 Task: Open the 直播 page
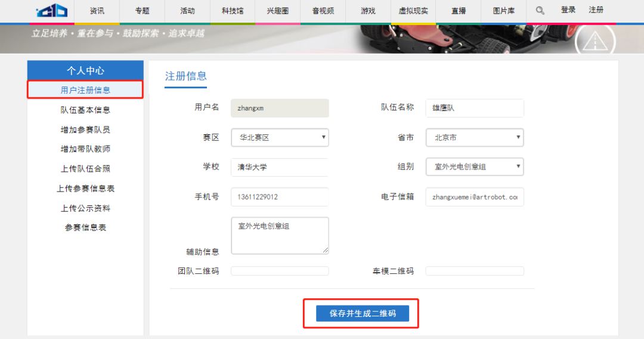(x=459, y=11)
